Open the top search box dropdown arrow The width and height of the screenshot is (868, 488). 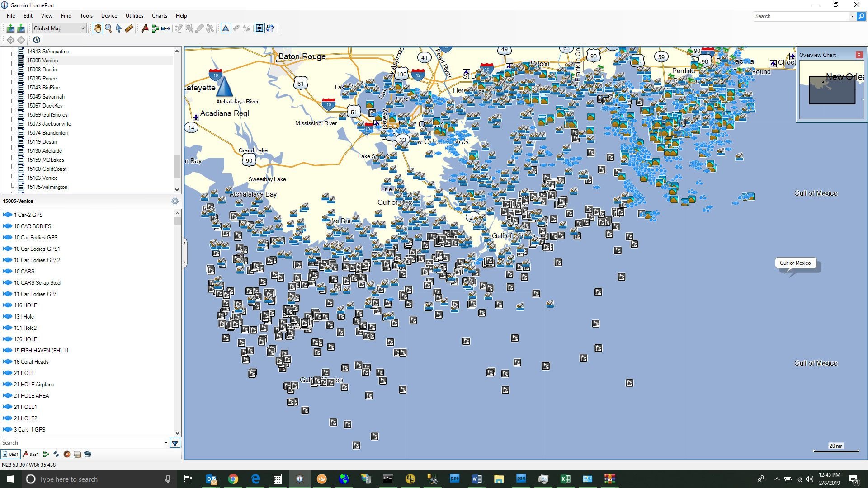pyautogui.click(x=852, y=16)
